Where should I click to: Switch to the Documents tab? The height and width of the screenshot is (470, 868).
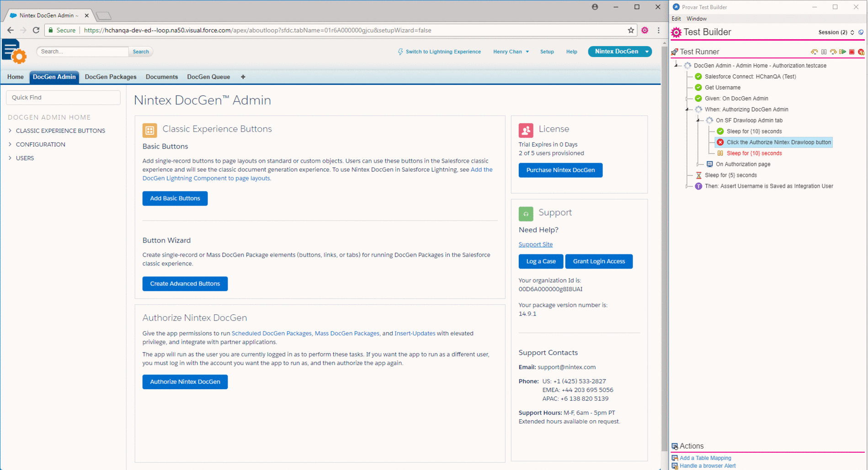click(162, 77)
